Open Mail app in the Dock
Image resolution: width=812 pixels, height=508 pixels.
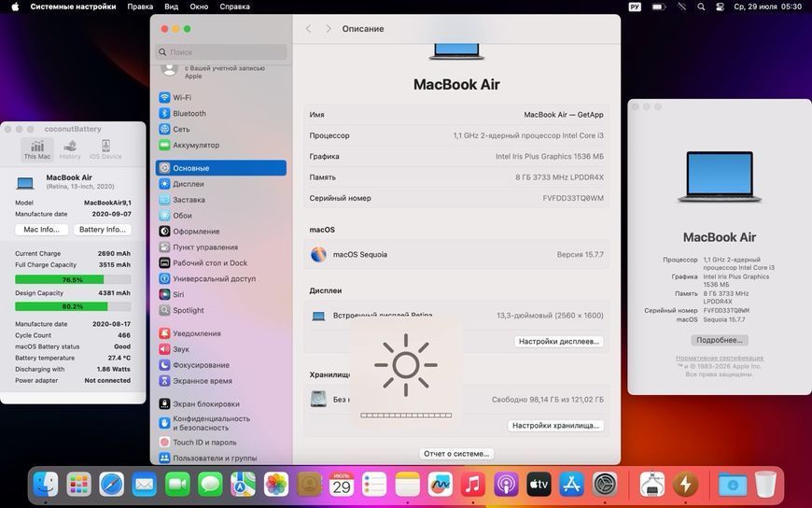[x=145, y=486]
